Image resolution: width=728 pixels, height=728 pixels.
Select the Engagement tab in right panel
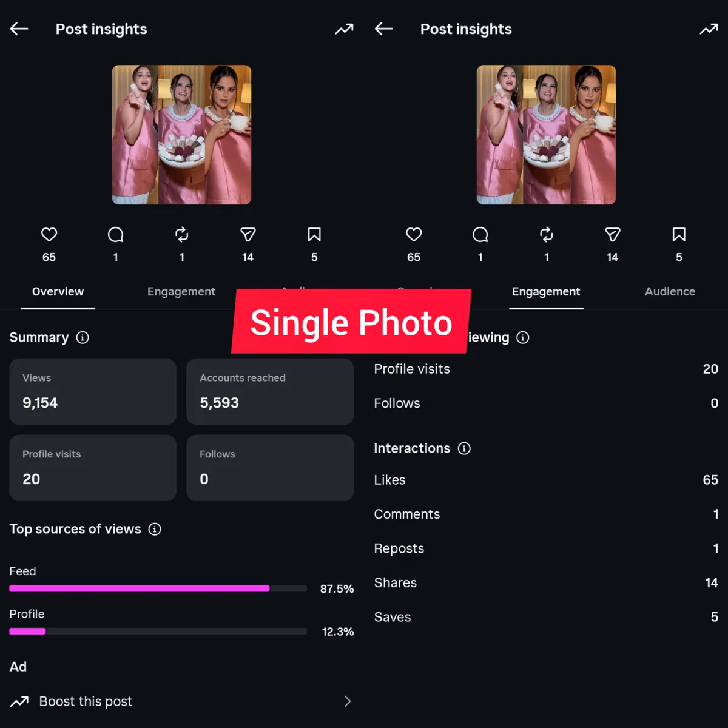tap(546, 292)
